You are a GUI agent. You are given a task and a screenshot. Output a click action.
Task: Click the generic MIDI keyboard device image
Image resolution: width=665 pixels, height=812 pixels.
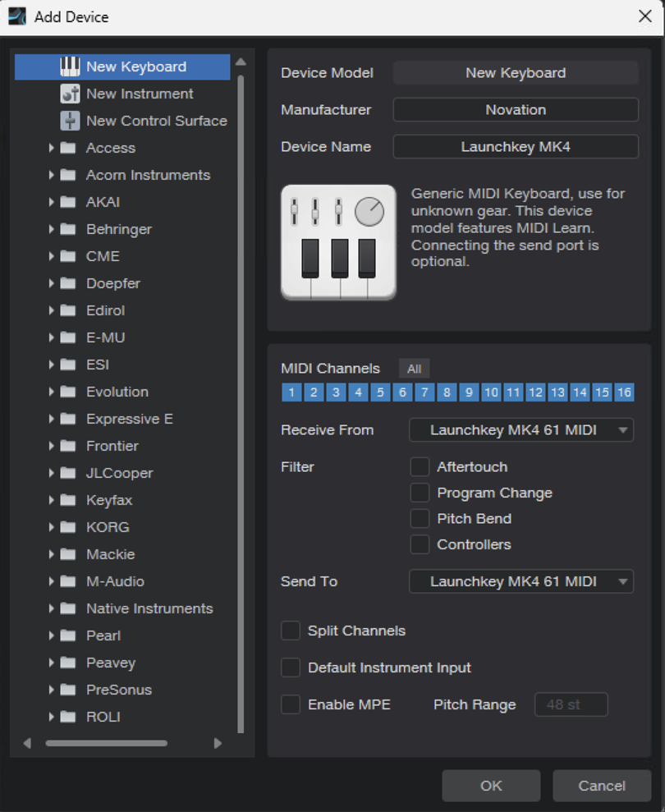coord(339,242)
